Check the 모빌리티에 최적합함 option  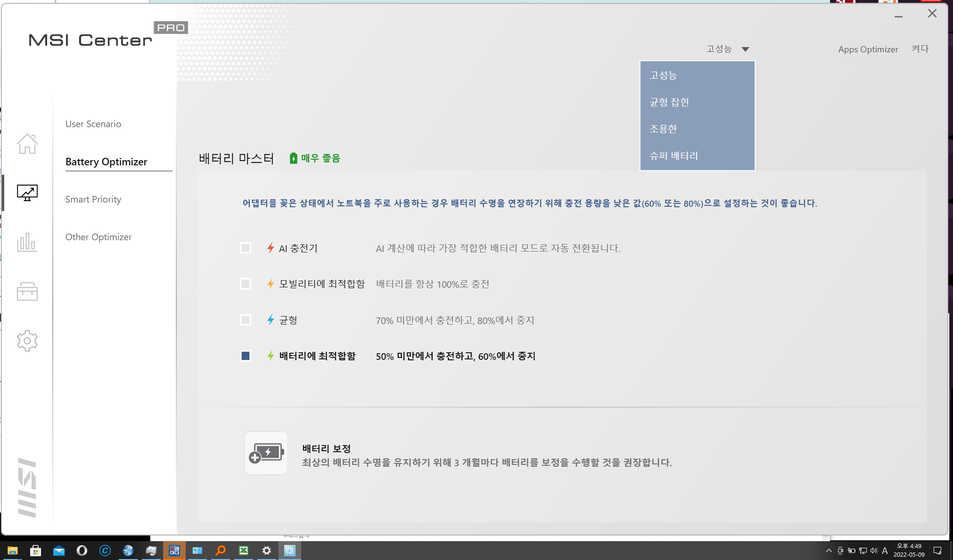pyautogui.click(x=246, y=284)
